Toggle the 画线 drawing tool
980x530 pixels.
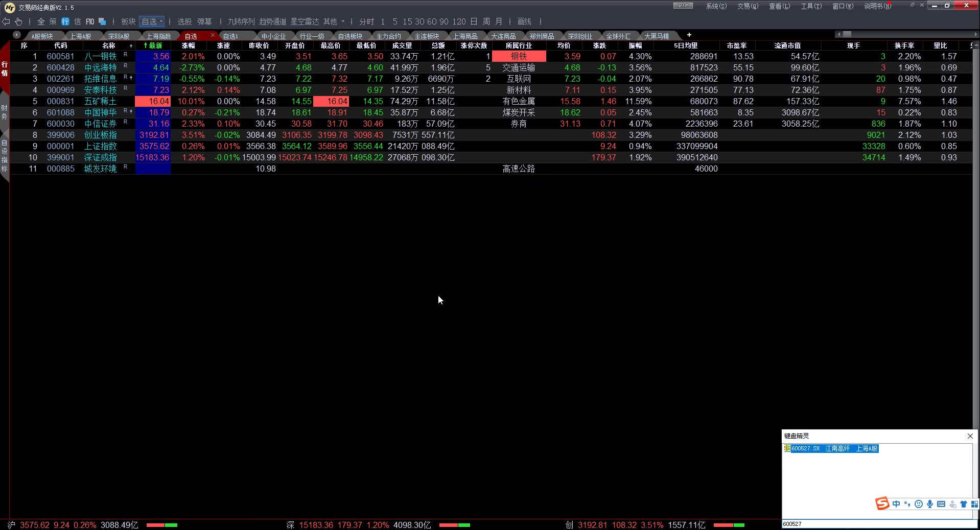(x=524, y=21)
